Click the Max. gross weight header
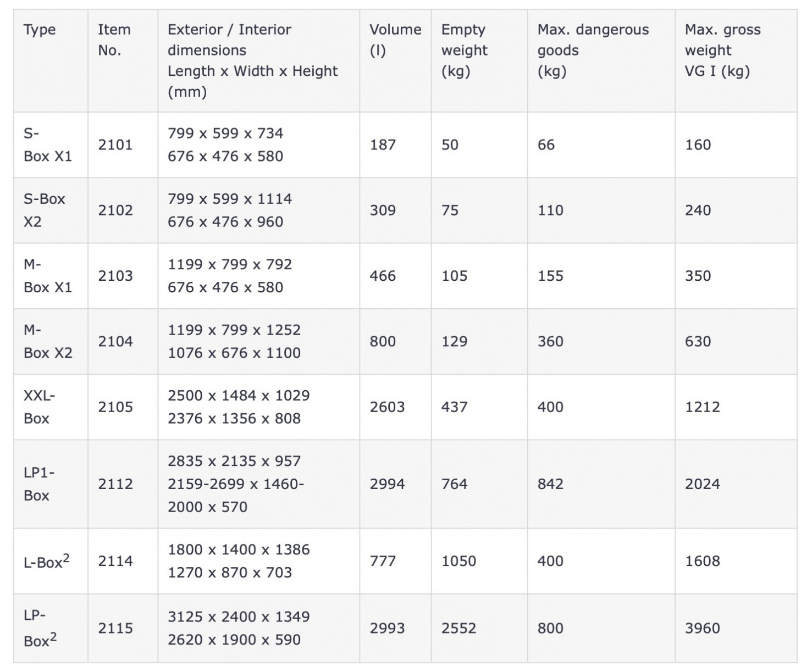 point(722,51)
